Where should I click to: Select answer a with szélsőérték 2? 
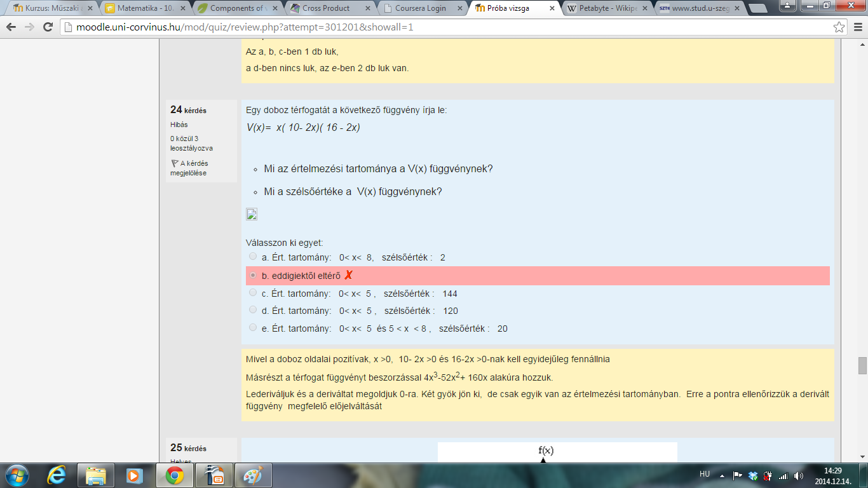(253, 257)
